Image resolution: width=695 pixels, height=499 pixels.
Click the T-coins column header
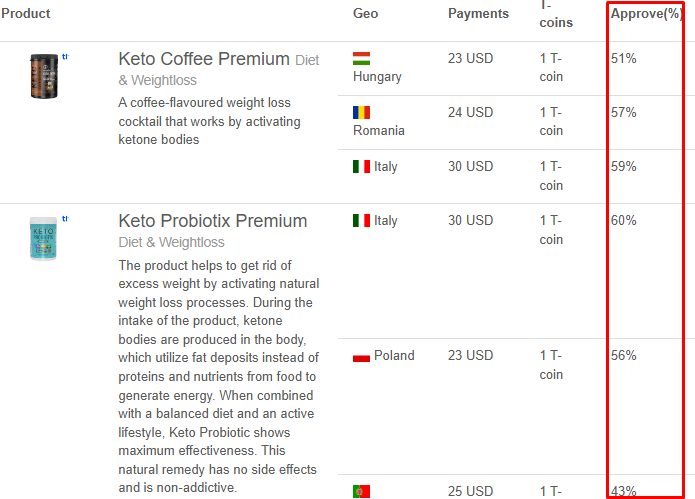click(x=556, y=14)
